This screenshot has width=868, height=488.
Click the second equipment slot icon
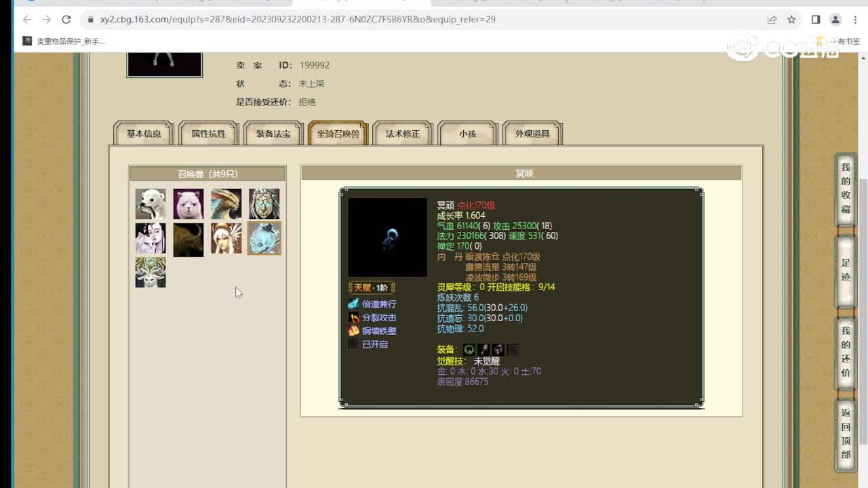(484, 350)
